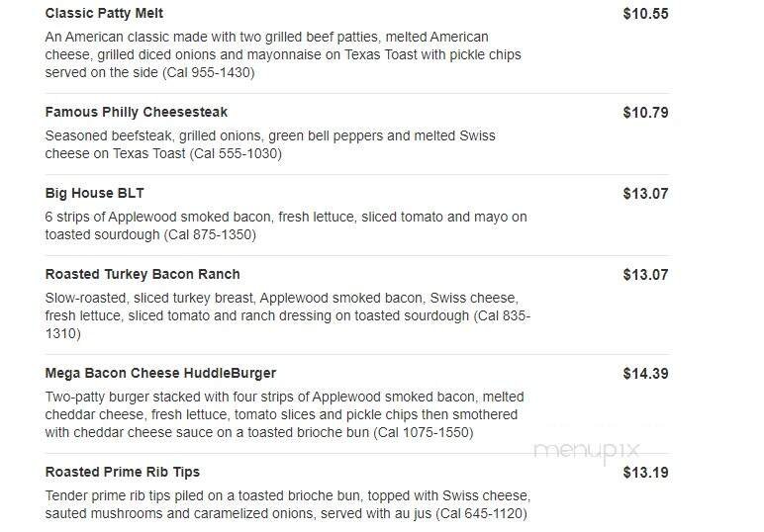Viewport: 764px width, 532px height.
Task: Click the Prime Rib Tips description text
Action: coord(287,504)
